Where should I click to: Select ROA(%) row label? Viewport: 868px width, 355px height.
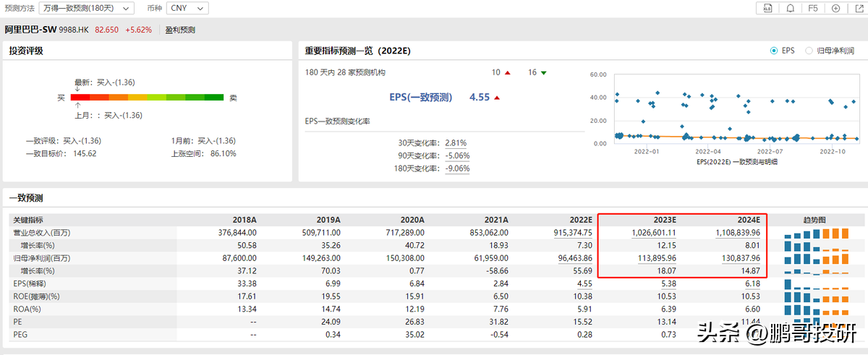[27, 308]
